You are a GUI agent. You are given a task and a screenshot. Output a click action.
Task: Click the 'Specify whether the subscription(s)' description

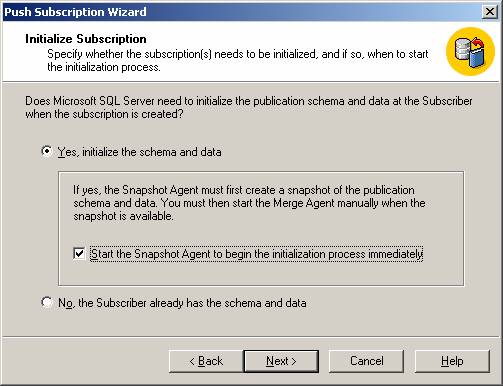click(x=238, y=60)
